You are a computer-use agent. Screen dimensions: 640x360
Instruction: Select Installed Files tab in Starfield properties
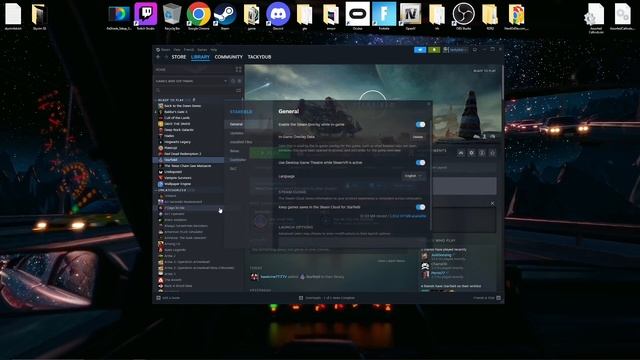241,142
